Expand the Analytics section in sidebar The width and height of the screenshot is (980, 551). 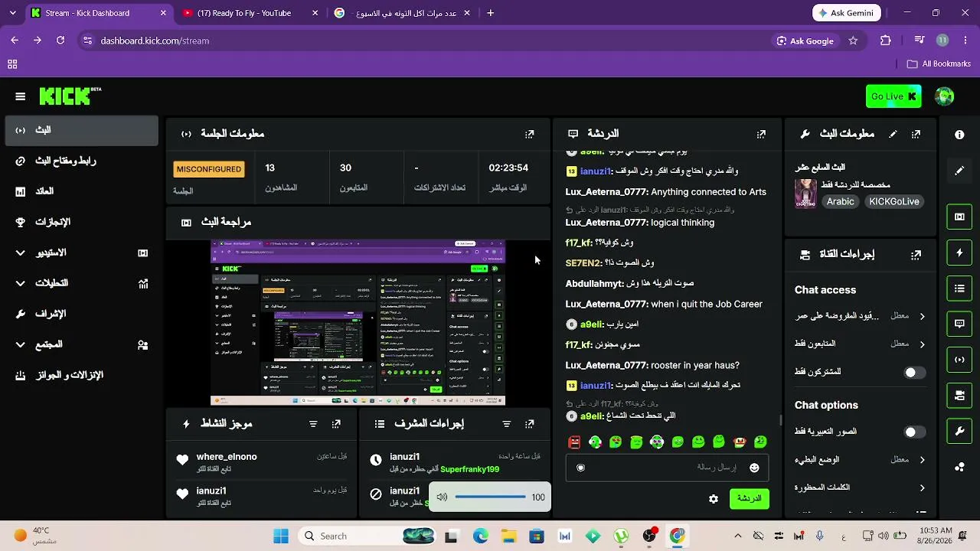tap(81, 283)
